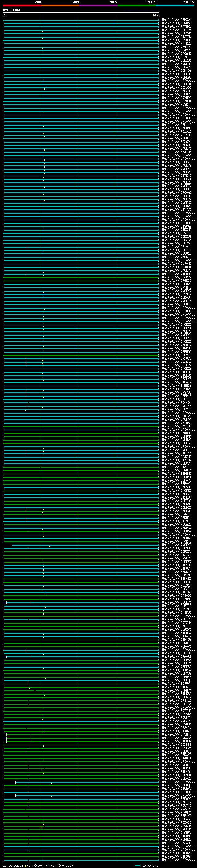Click the UniRef100_B9WLU4 hit label
Viewport: 197px width, 868px height.
(176, 64)
